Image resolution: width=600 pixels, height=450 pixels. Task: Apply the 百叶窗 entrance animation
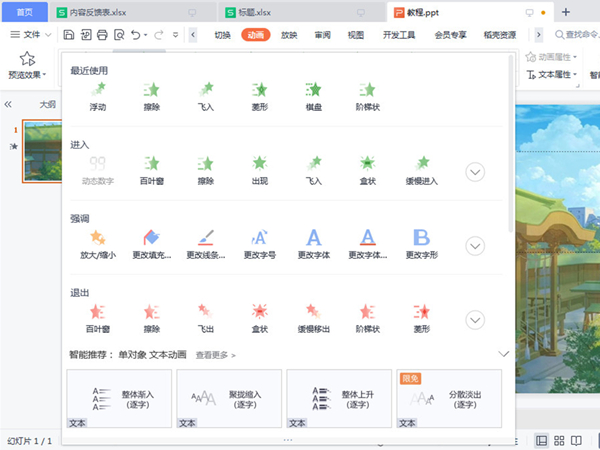click(151, 168)
